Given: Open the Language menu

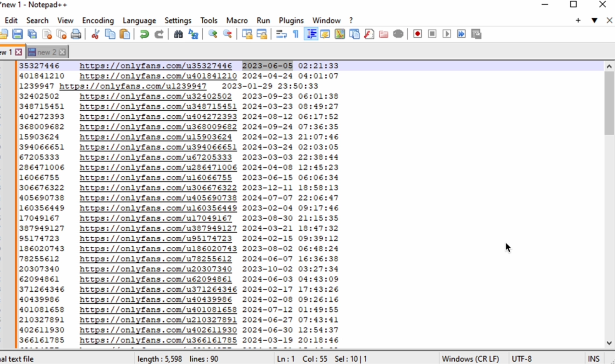Looking at the screenshot, I should point(139,20).
